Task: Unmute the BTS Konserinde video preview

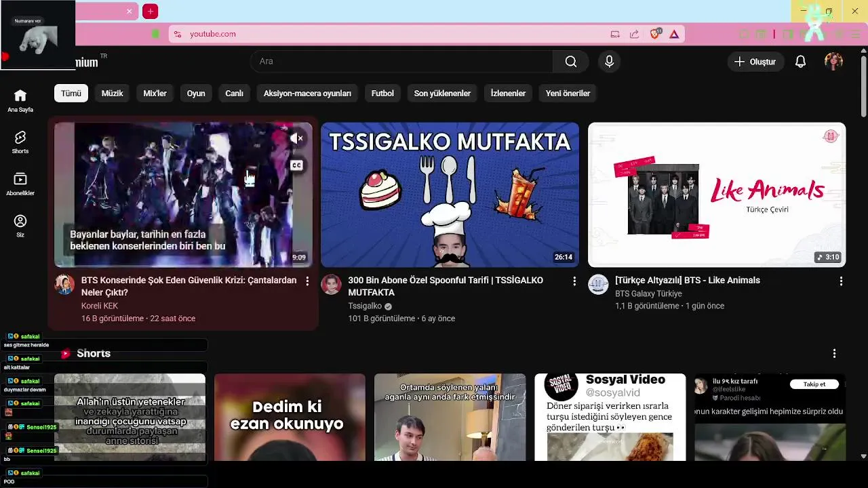Action: 296,138
